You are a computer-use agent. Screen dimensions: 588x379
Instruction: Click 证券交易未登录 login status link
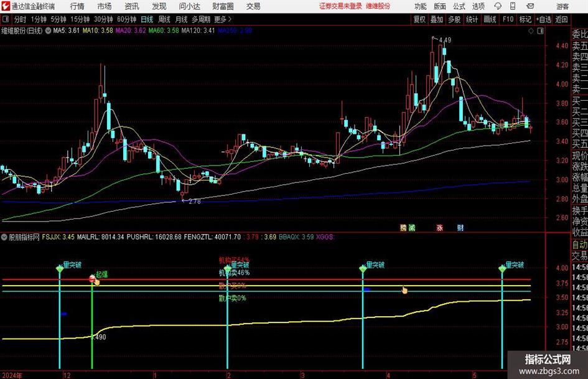point(340,6)
